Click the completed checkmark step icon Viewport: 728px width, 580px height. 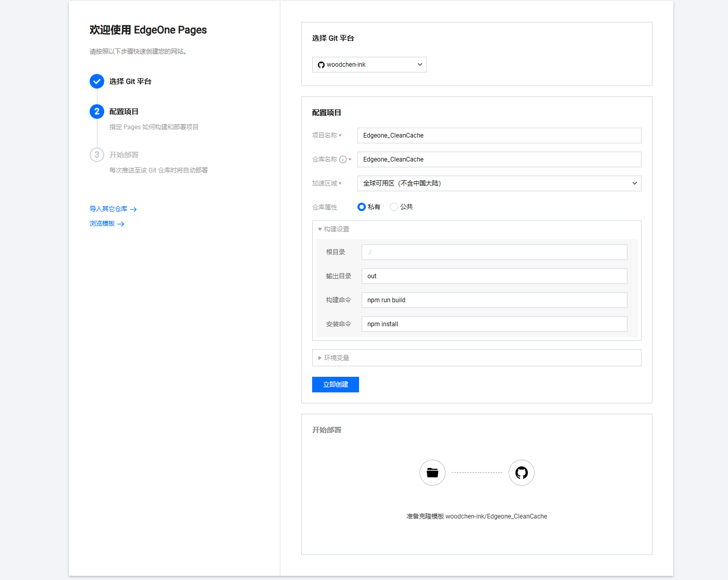click(x=97, y=81)
